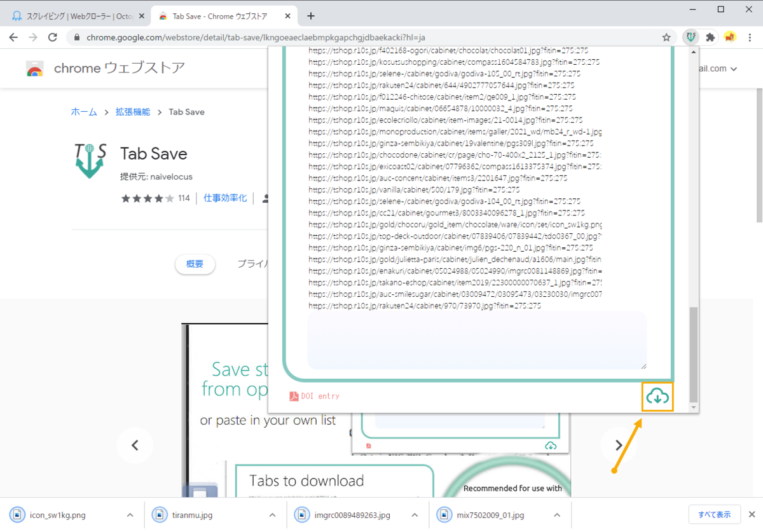Click URL line containing maquis/cabinet
This screenshot has width=763, height=532.
point(440,109)
